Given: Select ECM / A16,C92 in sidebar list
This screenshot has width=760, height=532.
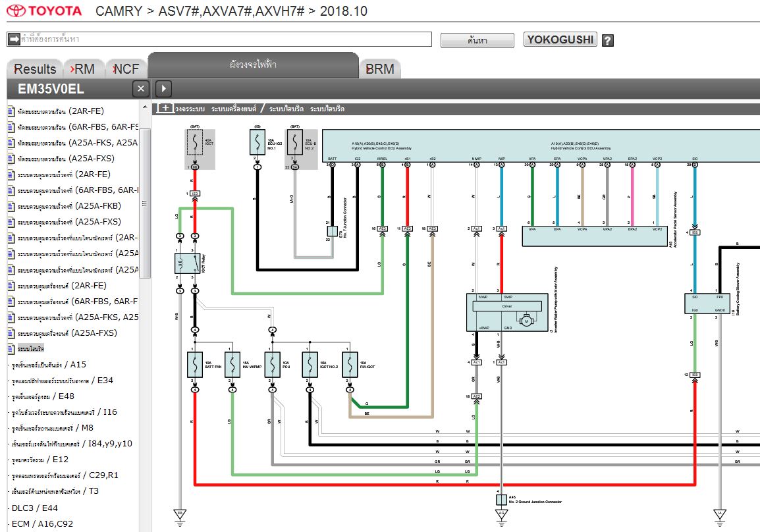Looking at the screenshot, I should 42,524.
